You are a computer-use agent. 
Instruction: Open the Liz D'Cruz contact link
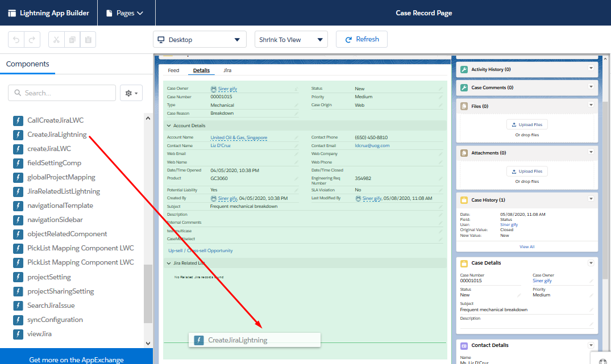point(221,145)
